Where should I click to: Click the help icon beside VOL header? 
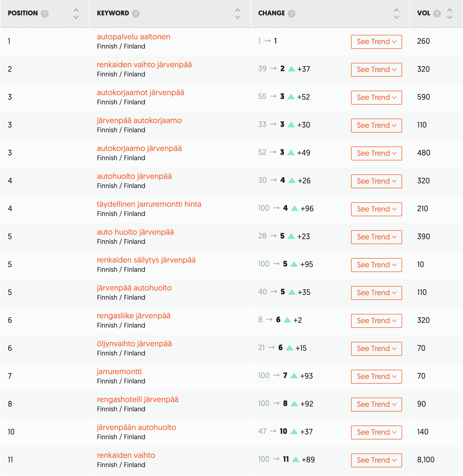(437, 13)
